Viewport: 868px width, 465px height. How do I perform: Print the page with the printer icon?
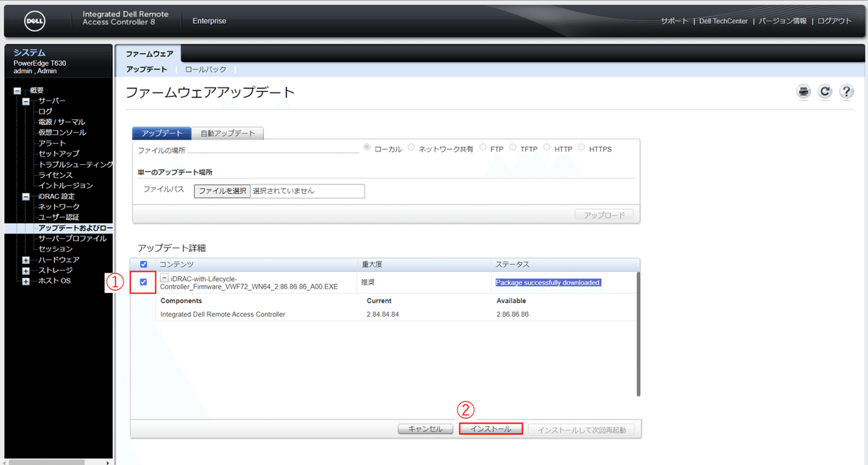804,92
